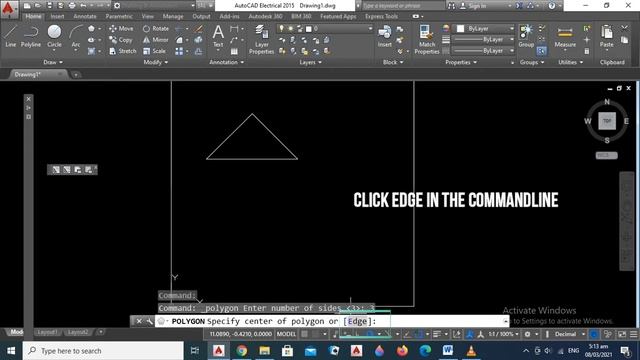The width and height of the screenshot is (640, 360).
Task: Click the Table icon in the Annotation panel
Action: pyautogui.click(x=234, y=51)
